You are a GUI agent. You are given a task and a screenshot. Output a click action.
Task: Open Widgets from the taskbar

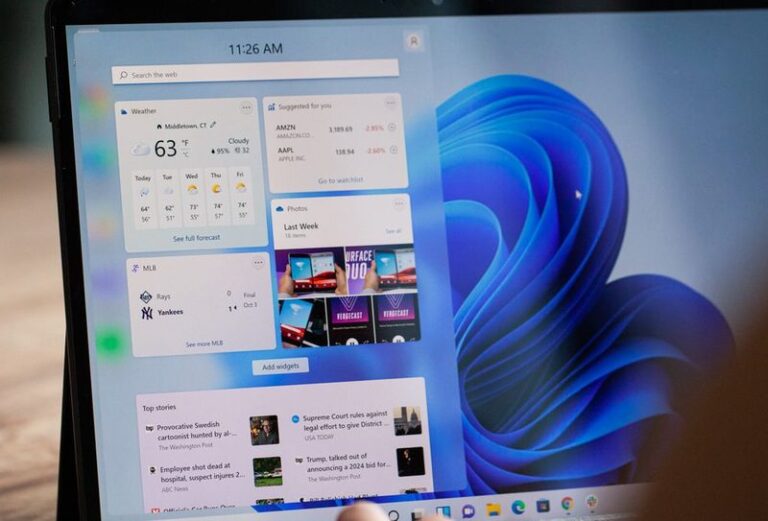tap(443, 512)
